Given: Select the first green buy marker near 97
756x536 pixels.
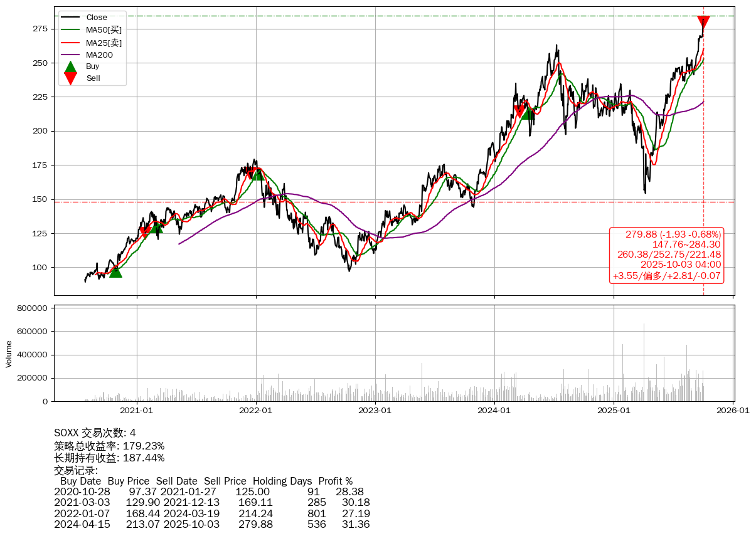Looking at the screenshot, I should (115, 271).
